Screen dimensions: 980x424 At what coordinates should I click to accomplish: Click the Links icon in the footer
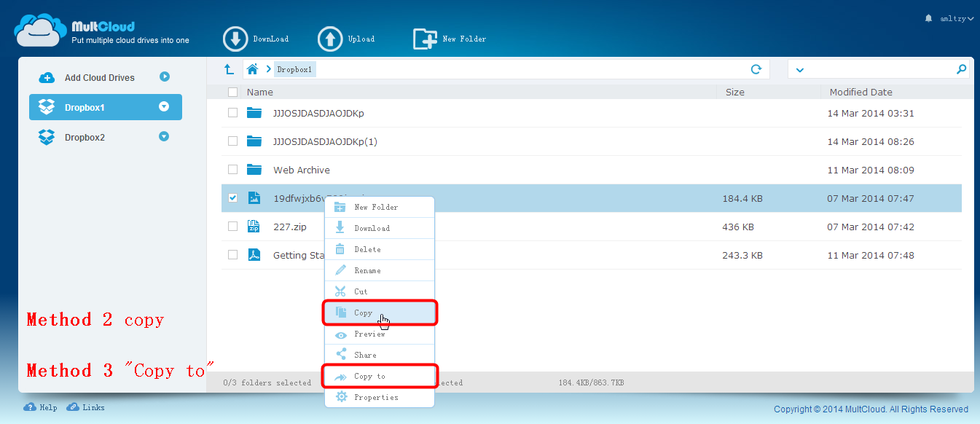pos(73,407)
